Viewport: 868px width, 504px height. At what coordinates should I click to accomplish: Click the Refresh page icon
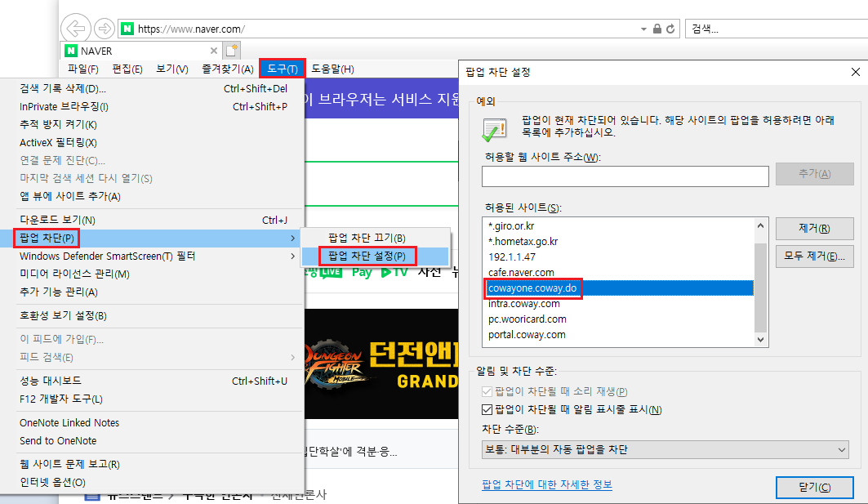tap(670, 29)
